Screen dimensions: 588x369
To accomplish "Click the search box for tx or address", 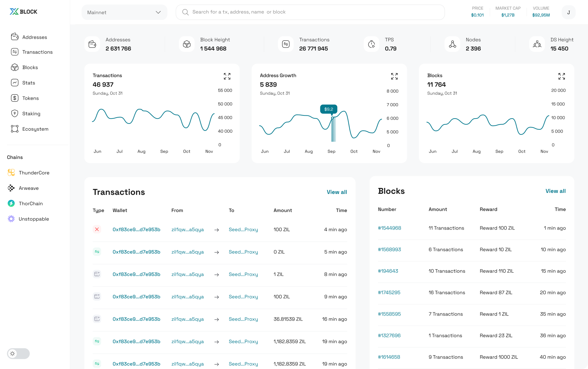I will coord(310,12).
